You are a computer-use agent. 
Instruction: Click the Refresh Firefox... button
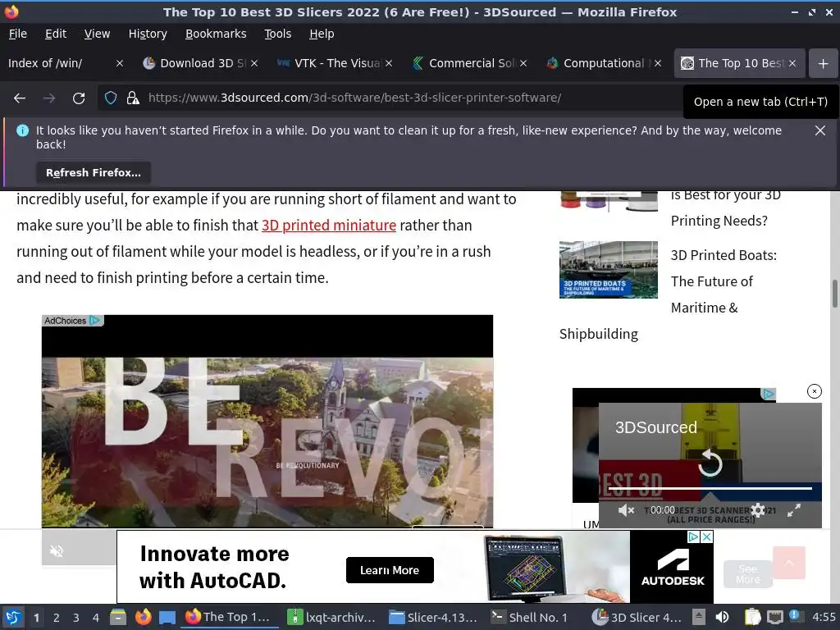(94, 172)
